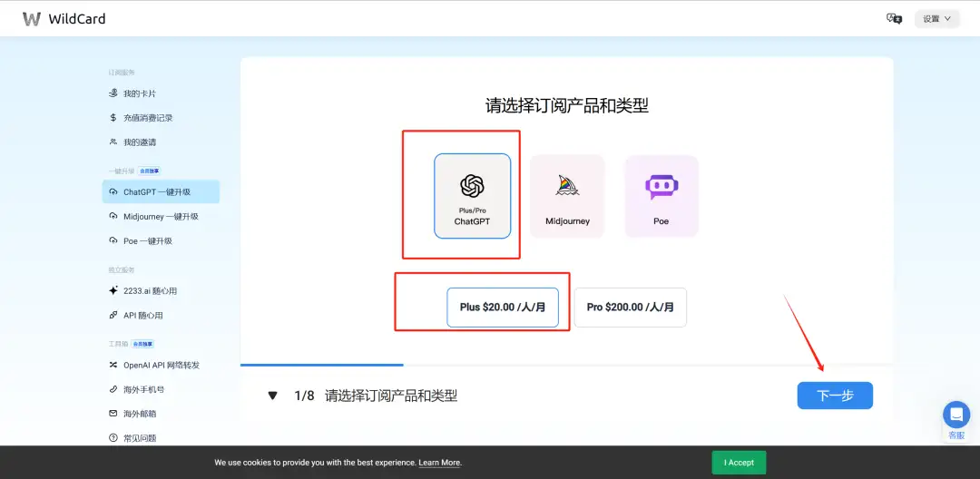Screen dimensions: 980x479
Task: Accept cookies with I Accept button
Action: pyautogui.click(x=739, y=463)
